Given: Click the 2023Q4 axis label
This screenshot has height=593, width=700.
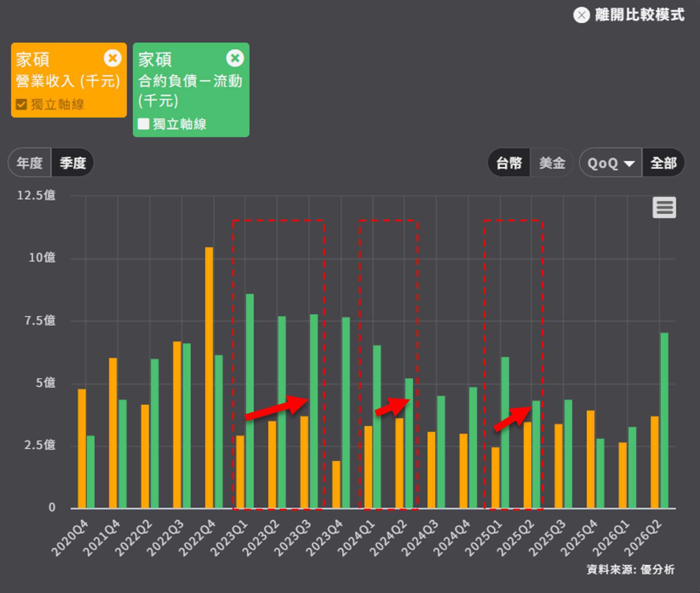Looking at the screenshot, I should pyautogui.click(x=324, y=538).
